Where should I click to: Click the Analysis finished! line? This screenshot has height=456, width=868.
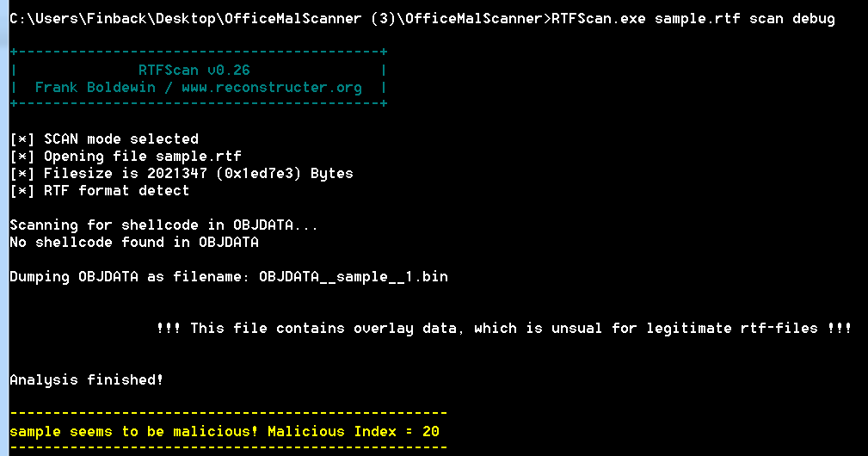[x=87, y=379]
